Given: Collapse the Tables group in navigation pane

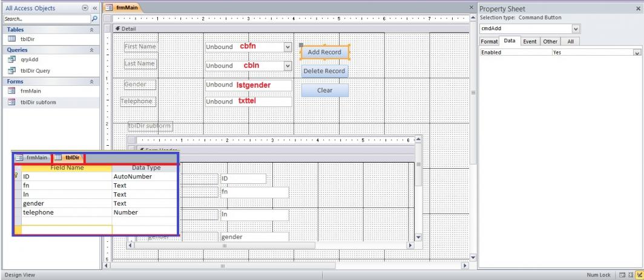Looking at the screenshot, I should (91, 30).
